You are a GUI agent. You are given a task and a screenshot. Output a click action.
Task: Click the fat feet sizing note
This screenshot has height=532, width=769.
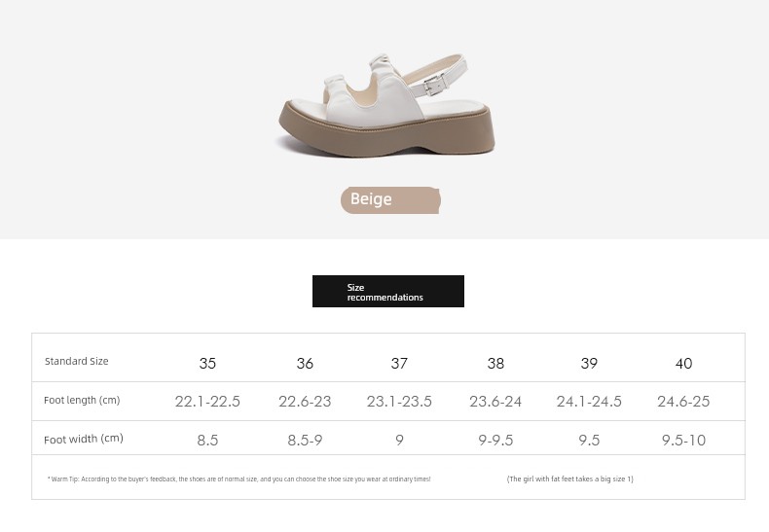click(569, 479)
